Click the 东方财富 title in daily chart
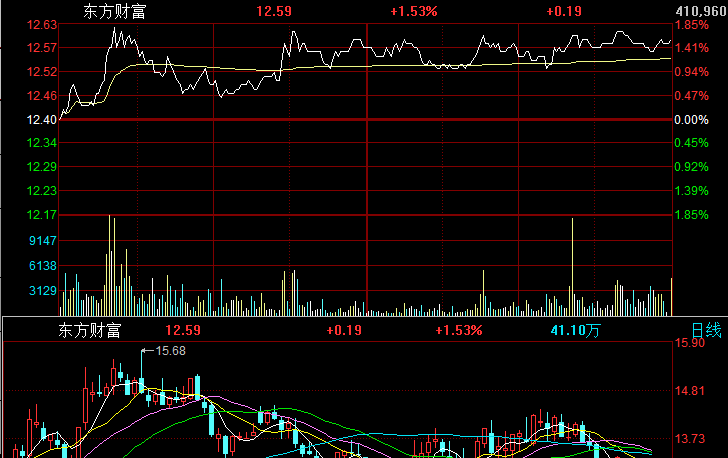 (90, 331)
